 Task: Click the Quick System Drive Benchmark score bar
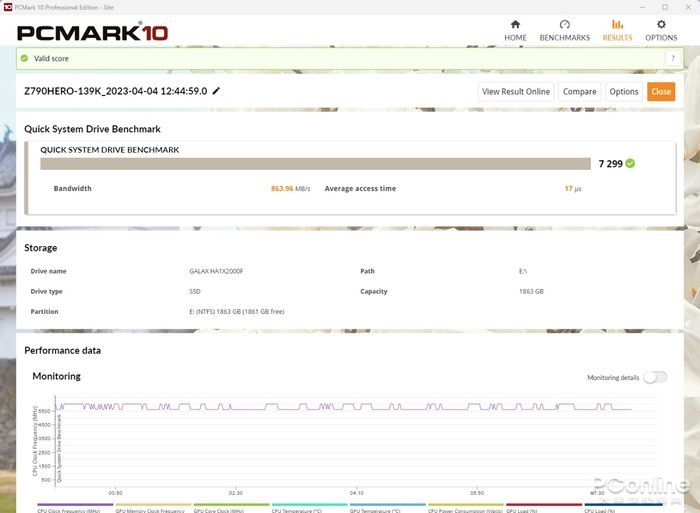click(315, 163)
